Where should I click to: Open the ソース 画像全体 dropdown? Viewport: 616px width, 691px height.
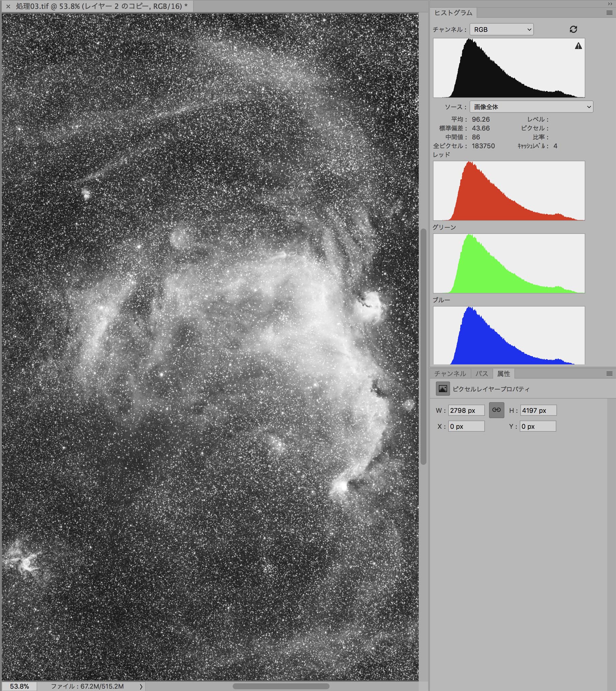tap(531, 107)
